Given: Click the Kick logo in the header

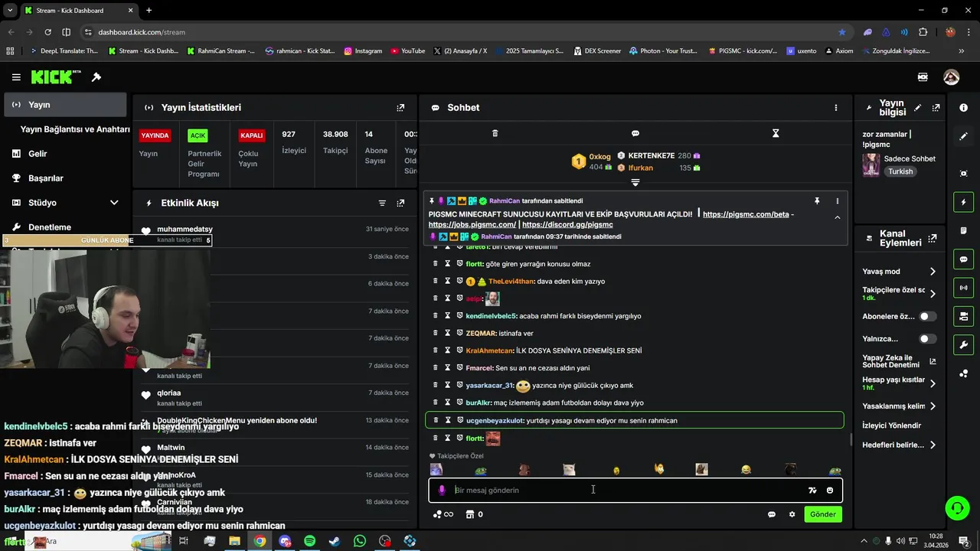Looking at the screenshot, I should tap(55, 77).
